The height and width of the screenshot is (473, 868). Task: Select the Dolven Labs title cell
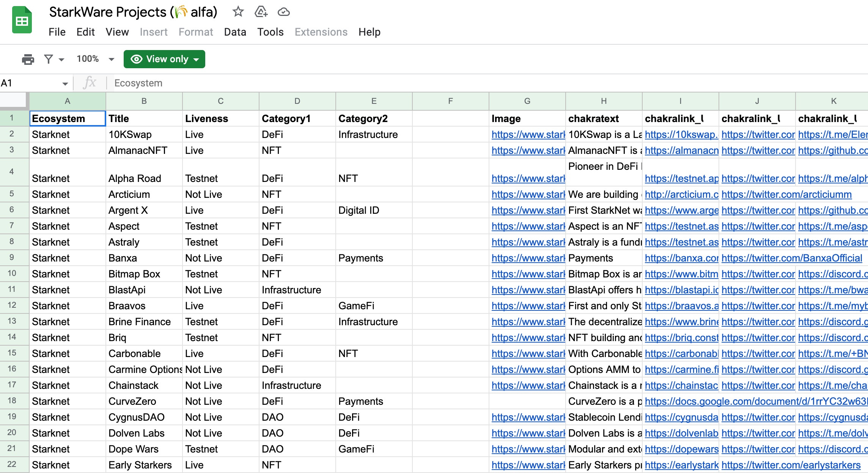point(144,433)
